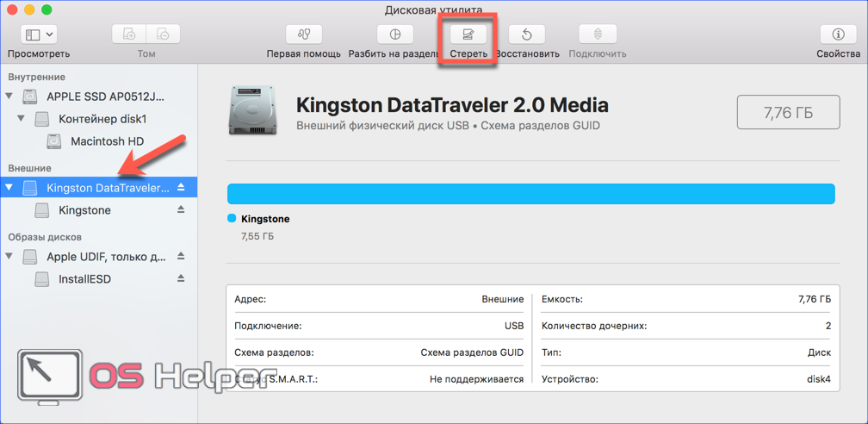Click the Erase (Стереть) toolbar icon
The image size is (868, 424).
[x=468, y=34]
